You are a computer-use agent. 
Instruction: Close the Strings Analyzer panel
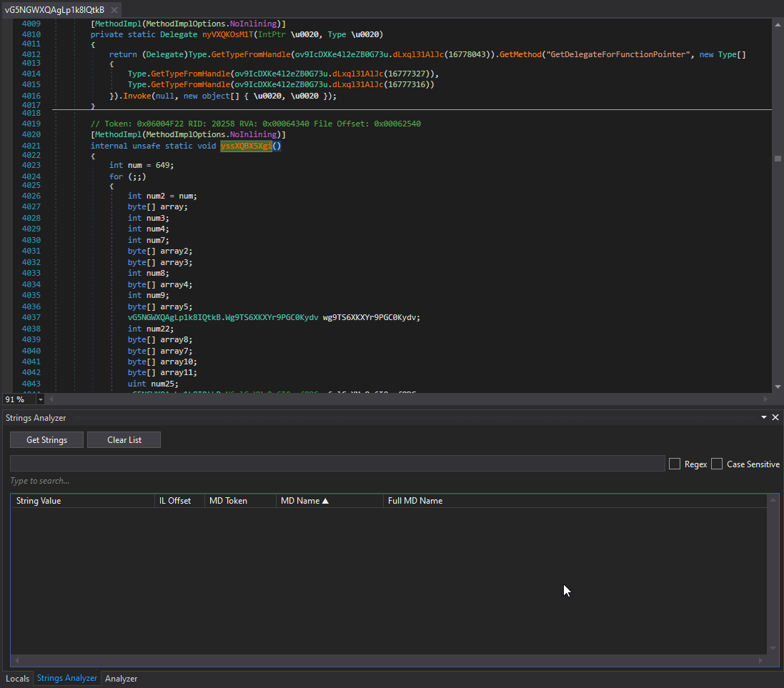[x=775, y=417]
